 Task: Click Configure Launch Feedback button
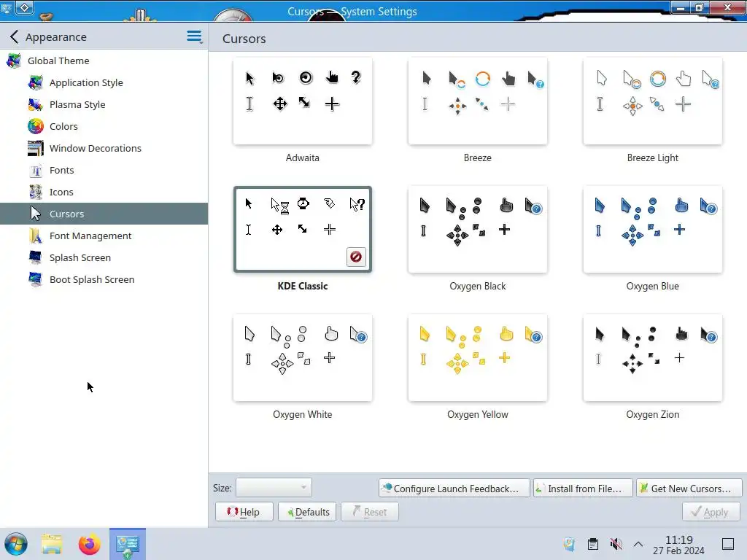pos(454,488)
